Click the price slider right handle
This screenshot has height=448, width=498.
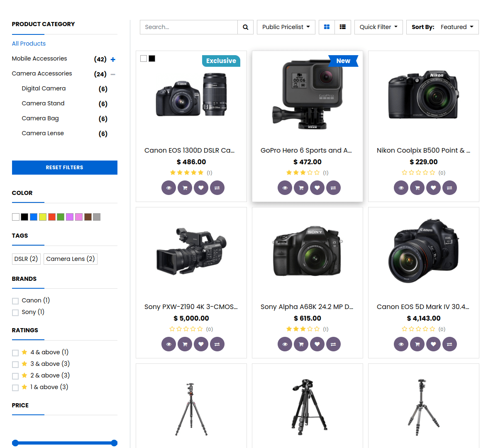point(115,443)
